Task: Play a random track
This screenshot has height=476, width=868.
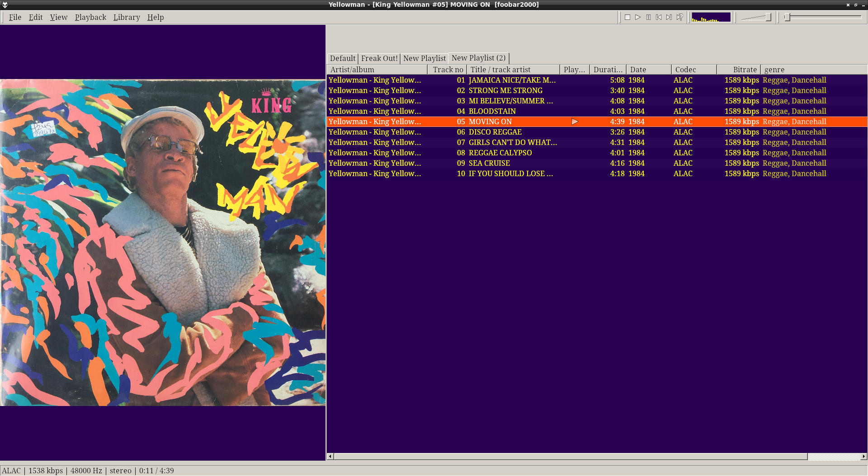Action: click(679, 17)
